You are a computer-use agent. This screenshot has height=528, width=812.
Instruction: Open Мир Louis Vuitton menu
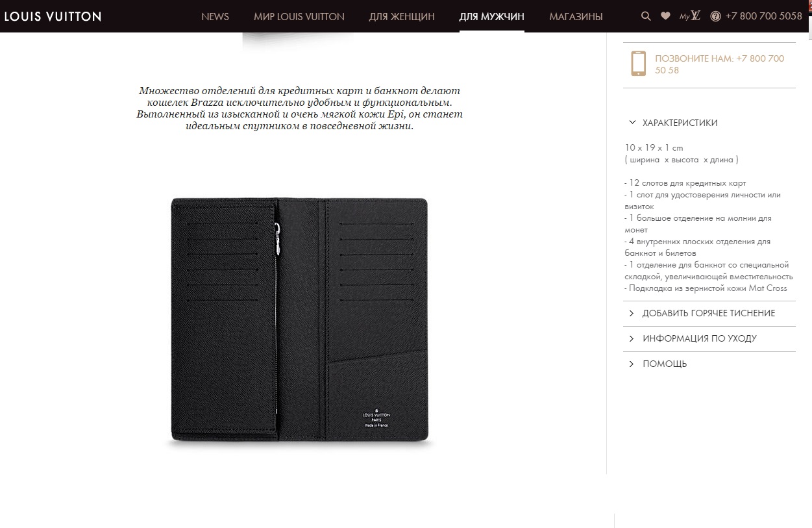click(x=299, y=16)
